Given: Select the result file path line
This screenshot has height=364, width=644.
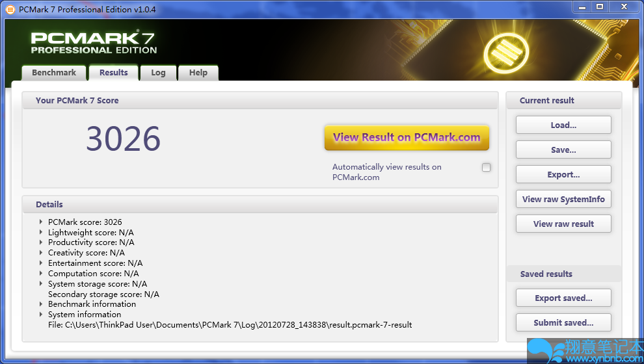Looking at the screenshot, I should point(230,325).
